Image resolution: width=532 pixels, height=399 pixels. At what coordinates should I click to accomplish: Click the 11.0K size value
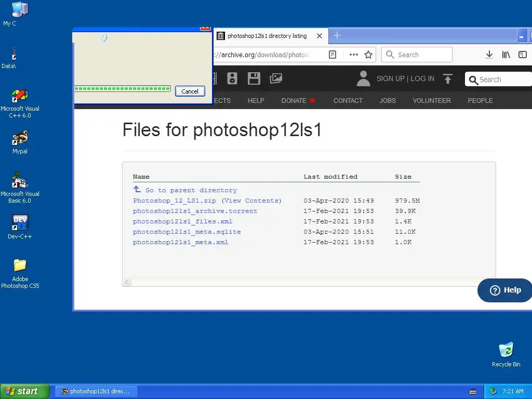click(x=405, y=232)
